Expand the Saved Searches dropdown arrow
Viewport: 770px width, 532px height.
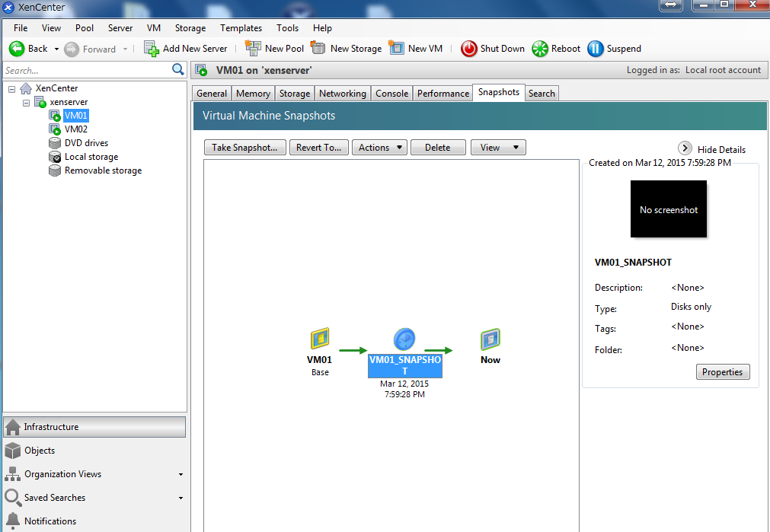click(x=181, y=499)
